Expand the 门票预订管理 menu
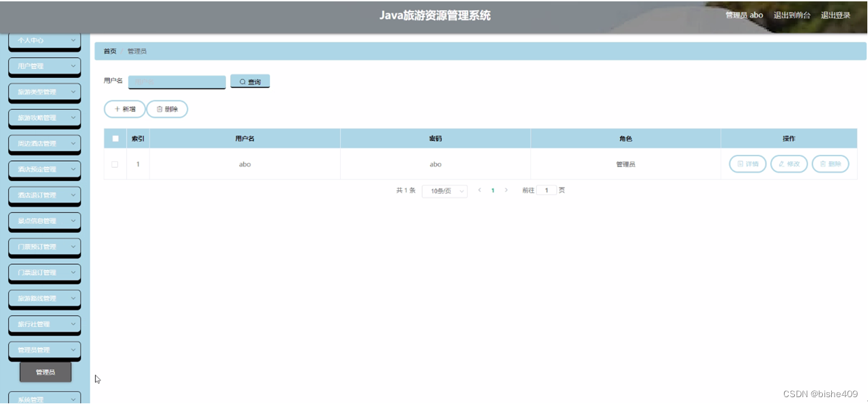 click(44, 247)
